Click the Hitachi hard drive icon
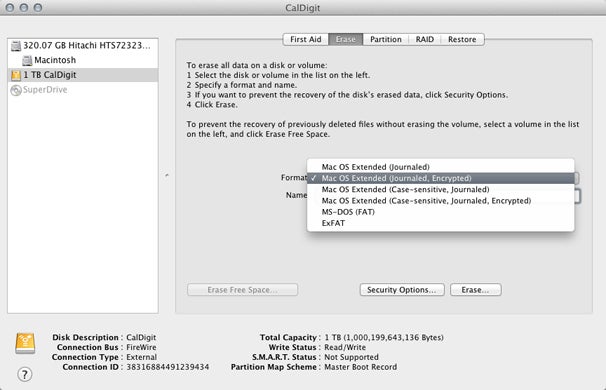Viewport: 606px width, 390px height. 16,46
